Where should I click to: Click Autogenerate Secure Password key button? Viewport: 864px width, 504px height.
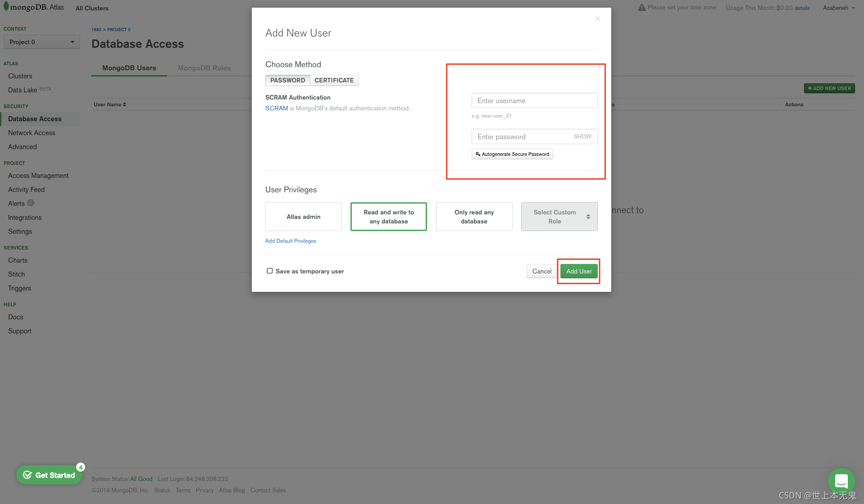pos(512,154)
